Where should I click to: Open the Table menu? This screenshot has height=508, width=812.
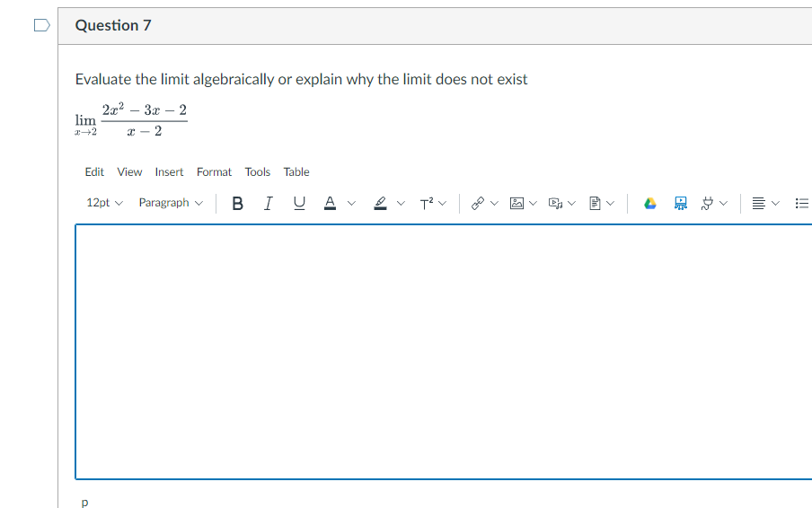[296, 171]
